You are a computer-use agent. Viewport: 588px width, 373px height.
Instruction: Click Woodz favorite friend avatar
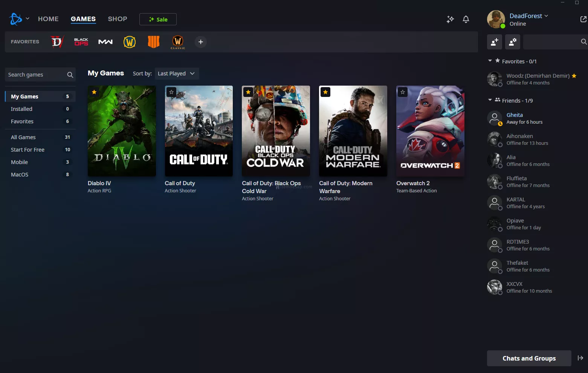pyautogui.click(x=495, y=79)
